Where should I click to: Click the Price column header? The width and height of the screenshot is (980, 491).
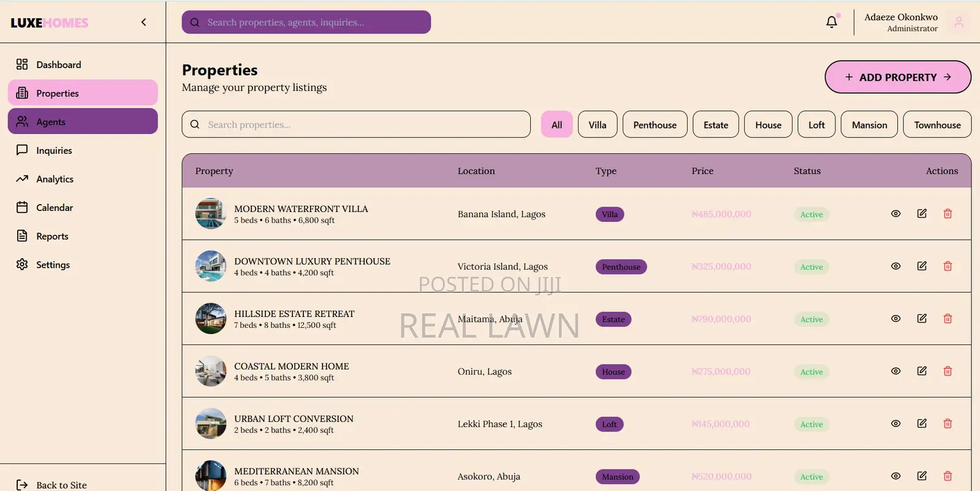pyautogui.click(x=702, y=171)
